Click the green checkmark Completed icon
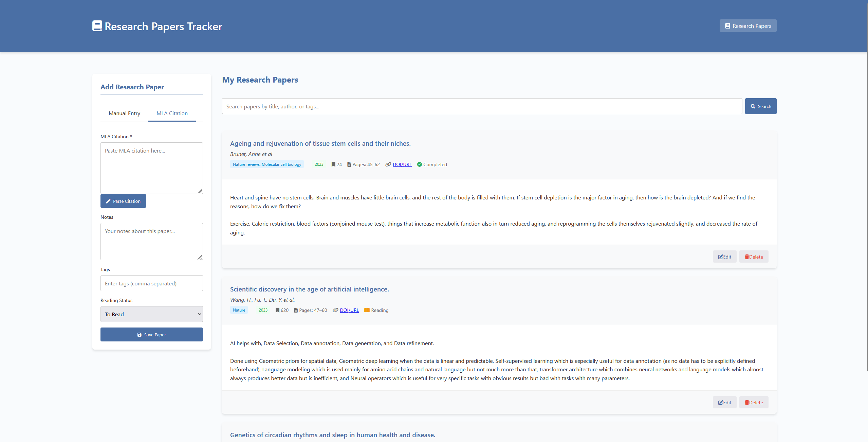Viewport: 868px width, 442px height. pyautogui.click(x=420, y=164)
